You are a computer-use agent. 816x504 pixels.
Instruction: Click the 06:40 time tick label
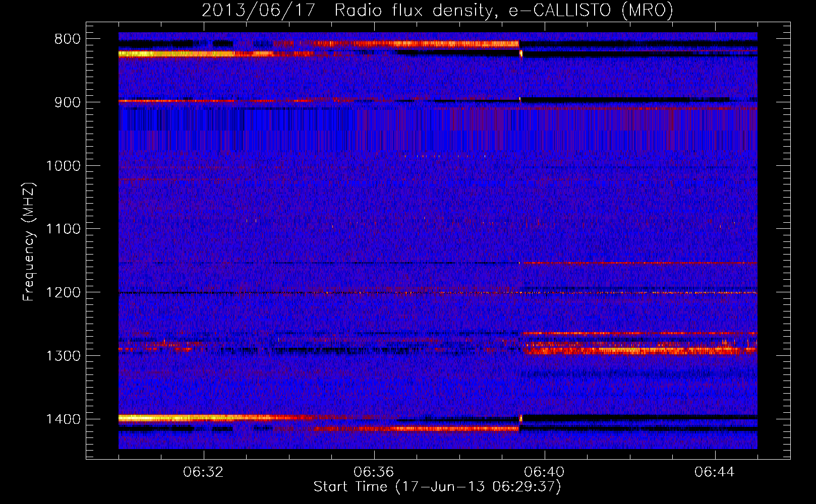[544, 472]
